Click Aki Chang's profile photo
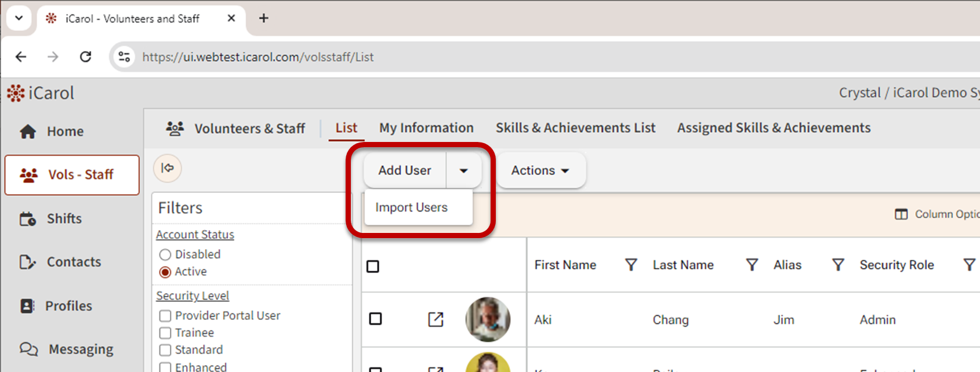The width and height of the screenshot is (980, 372). (488, 319)
